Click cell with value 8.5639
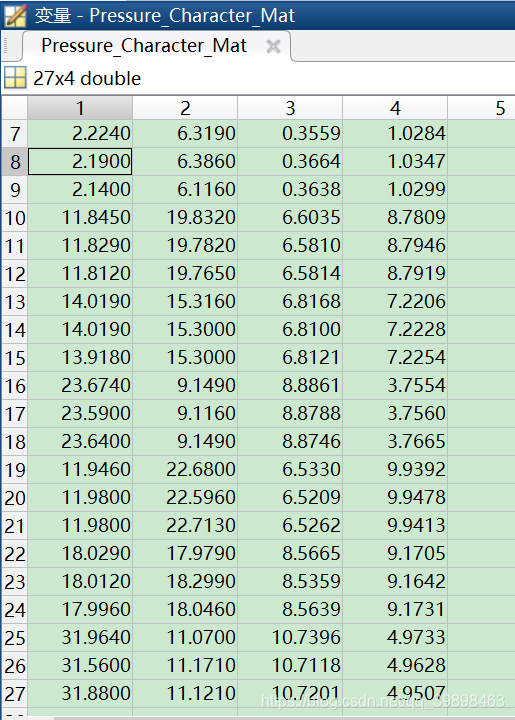Image resolution: width=515 pixels, height=720 pixels. pyautogui.click(x=290, y=610)
